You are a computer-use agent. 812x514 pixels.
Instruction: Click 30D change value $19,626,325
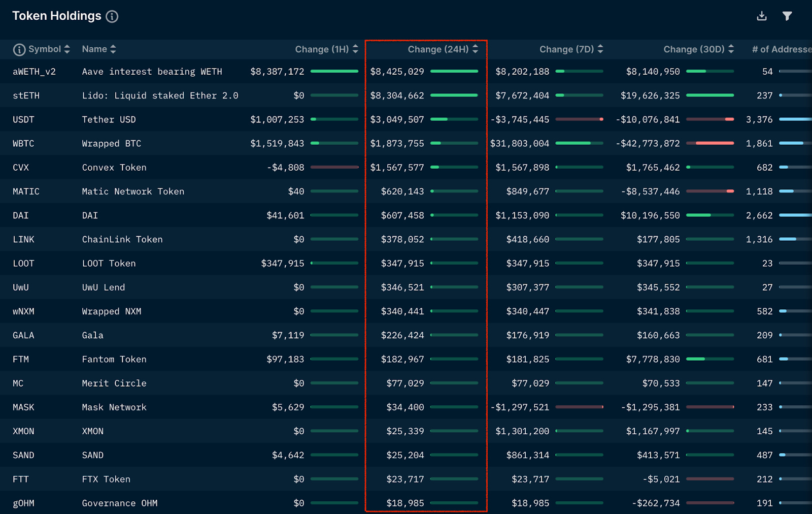650,95
